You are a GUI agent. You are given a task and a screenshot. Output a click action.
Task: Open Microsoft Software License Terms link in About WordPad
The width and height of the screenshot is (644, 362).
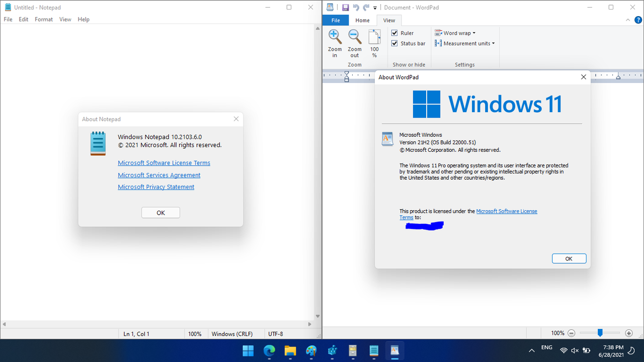point(507,211)
